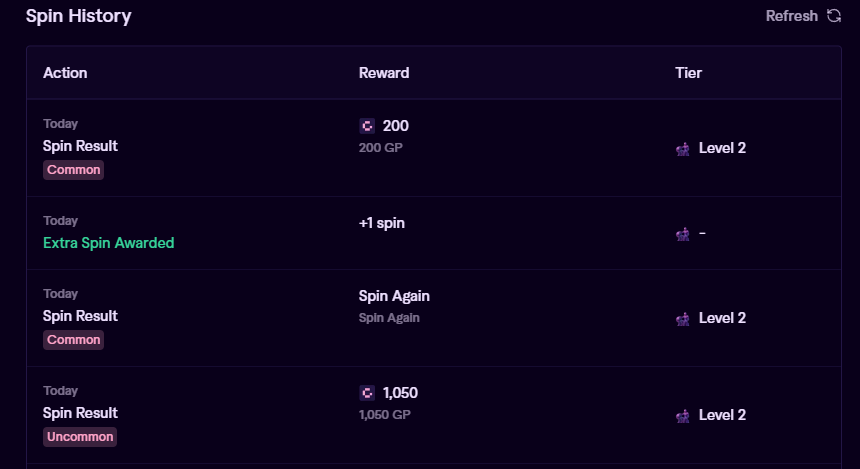Click the Refresh circular arrows icon
860x469 pixels.
834,16
